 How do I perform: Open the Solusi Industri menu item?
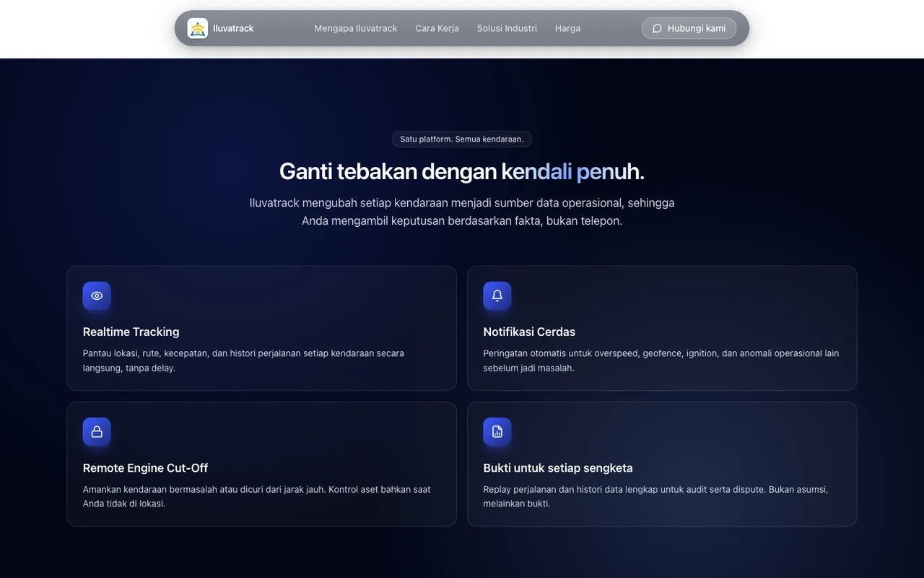[507, 28]
